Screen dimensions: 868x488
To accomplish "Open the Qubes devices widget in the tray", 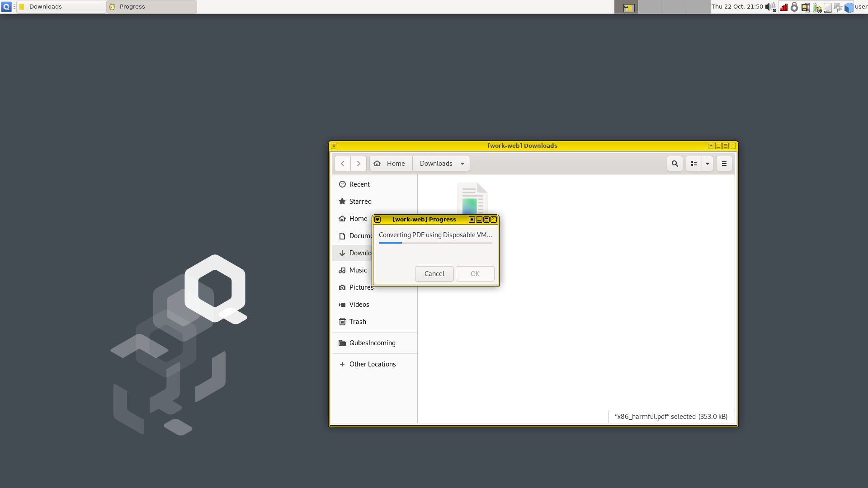I will 806,7.
